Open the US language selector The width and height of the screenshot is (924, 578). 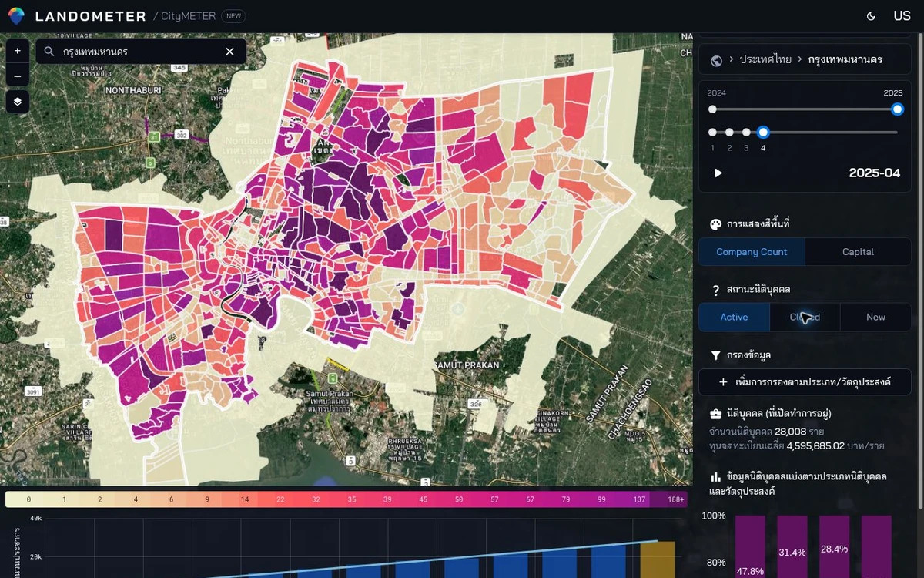902,16
